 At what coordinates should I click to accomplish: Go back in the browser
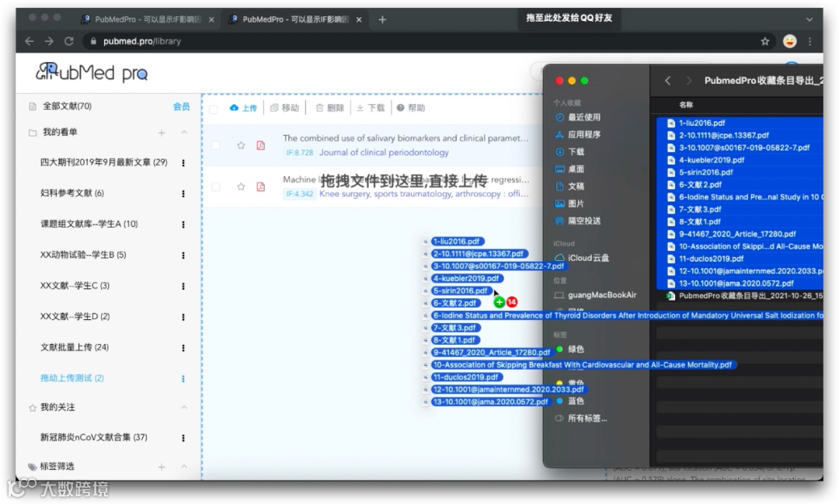tap(30, 41)
